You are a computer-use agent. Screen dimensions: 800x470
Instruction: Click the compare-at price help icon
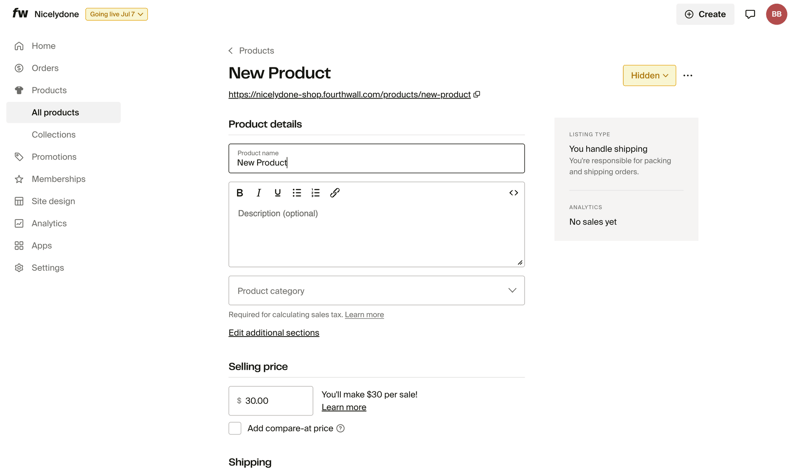pos(341,429)
